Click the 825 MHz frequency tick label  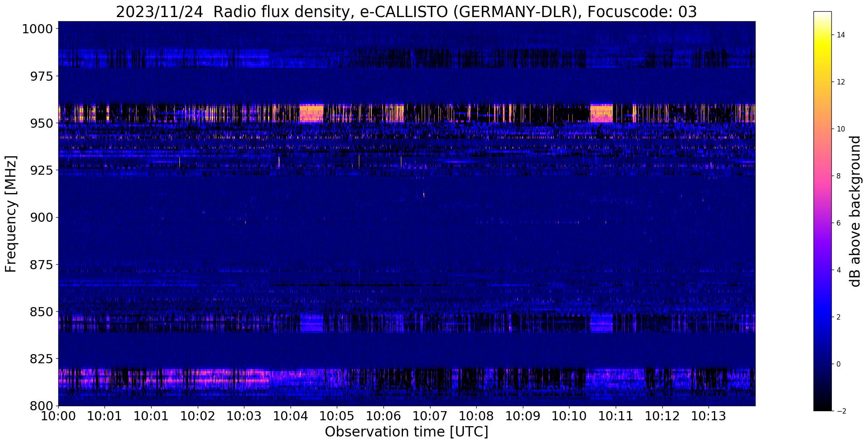42,359
